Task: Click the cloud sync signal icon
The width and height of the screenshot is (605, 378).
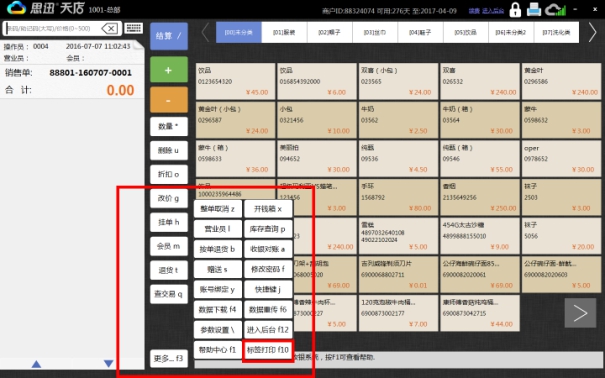Action: tap(556, 10)
